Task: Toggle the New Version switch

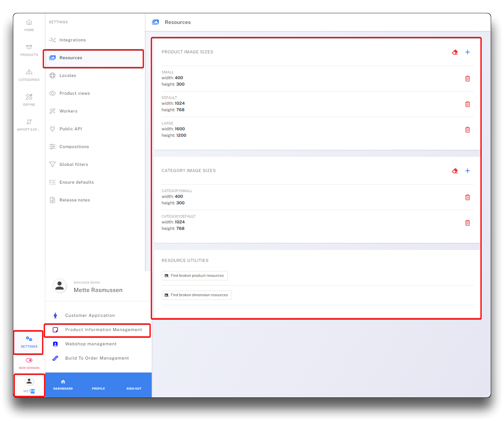Action: [29, 360]
